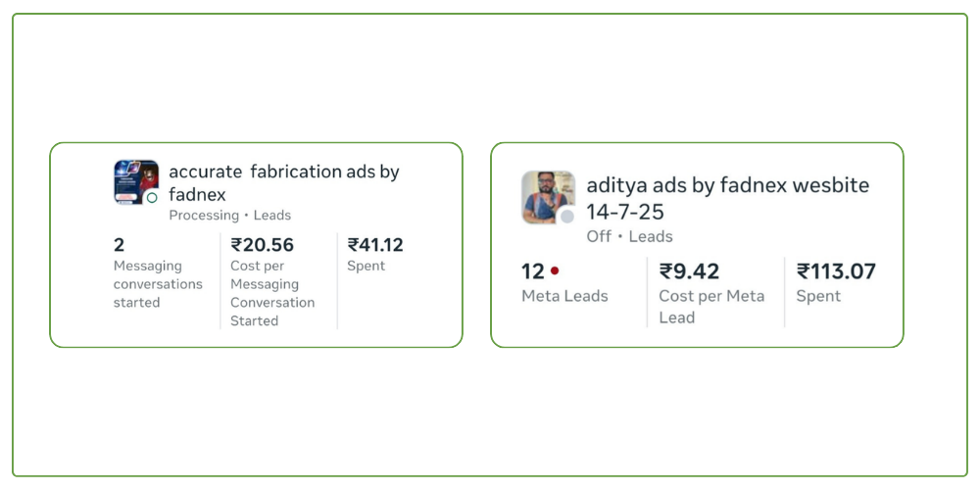Click Cost per Messaging Conversation Started label
Screen dimensions: 980x490
tap(272, 293)
